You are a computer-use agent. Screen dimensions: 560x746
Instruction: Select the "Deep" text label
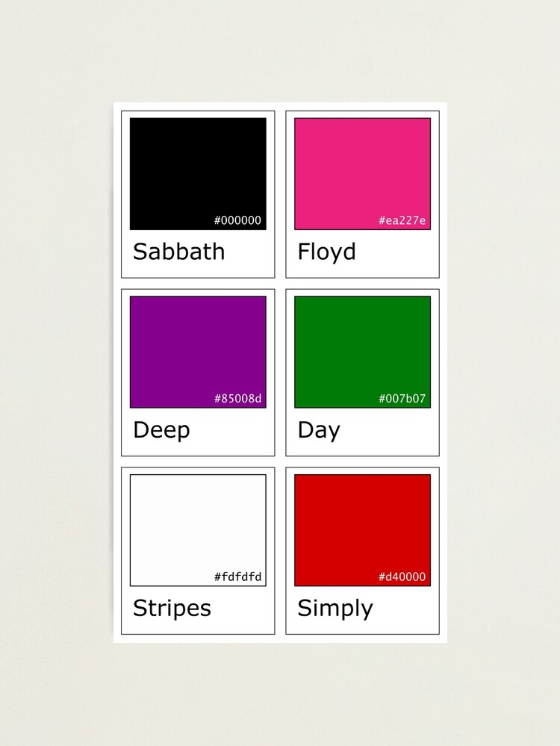(x=161, y=431)
